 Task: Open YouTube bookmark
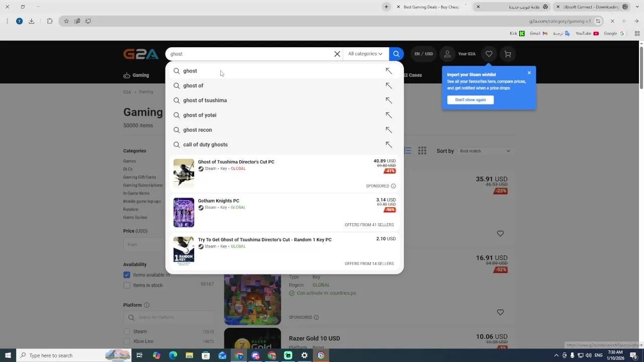coord(587,33)
